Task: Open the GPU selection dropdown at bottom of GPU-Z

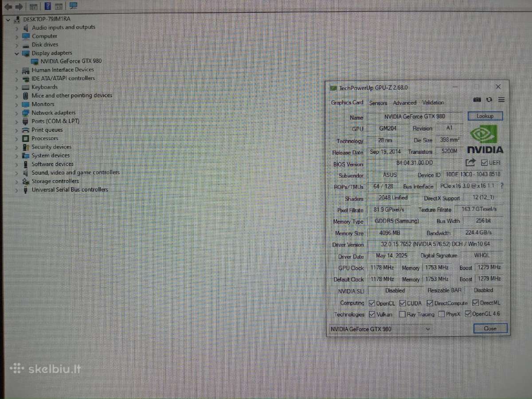Action: (x=380, y=329)
